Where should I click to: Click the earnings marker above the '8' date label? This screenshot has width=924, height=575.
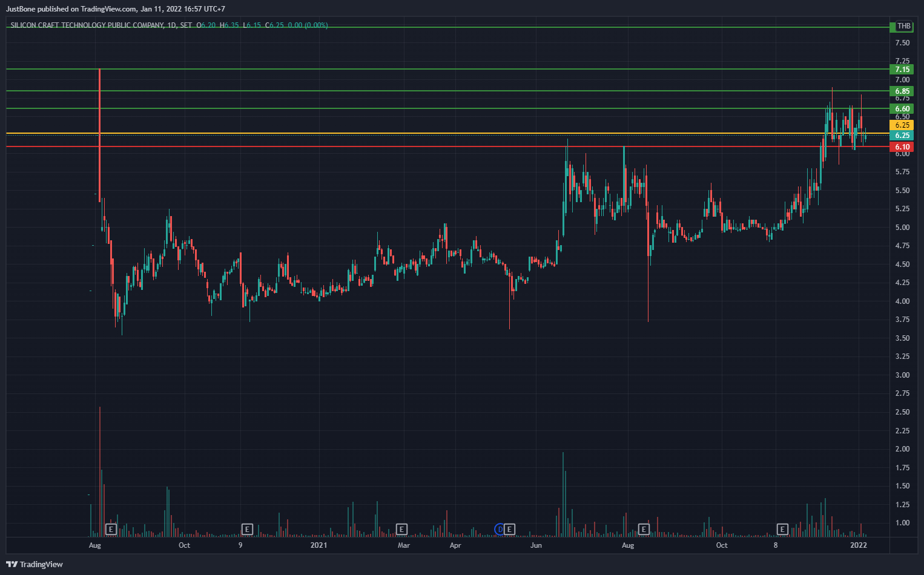click(x=782, y=529)
